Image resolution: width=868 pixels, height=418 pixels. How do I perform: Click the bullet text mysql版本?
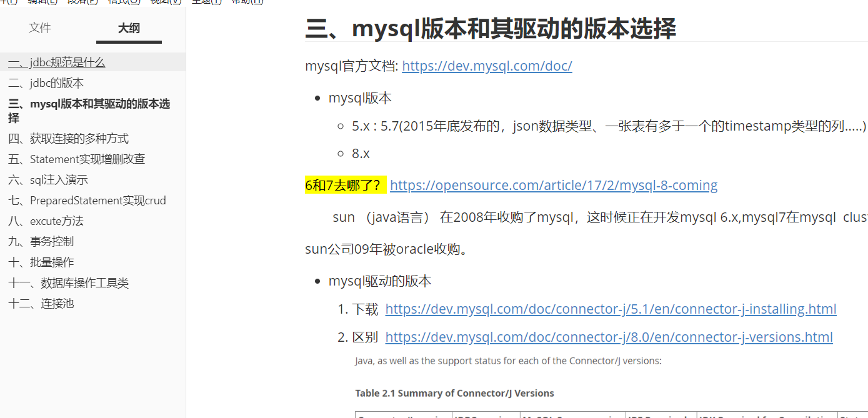pyautogui.click(x=361, y=98)
